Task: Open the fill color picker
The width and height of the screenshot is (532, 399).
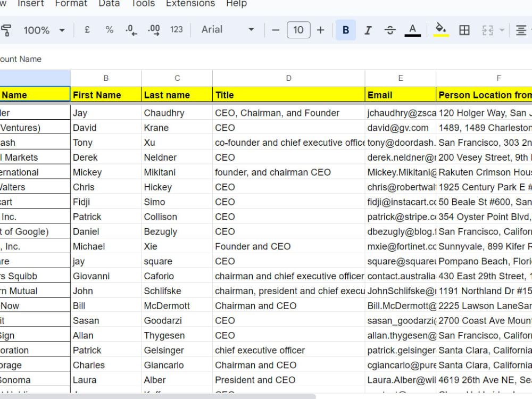Action: 440,30
